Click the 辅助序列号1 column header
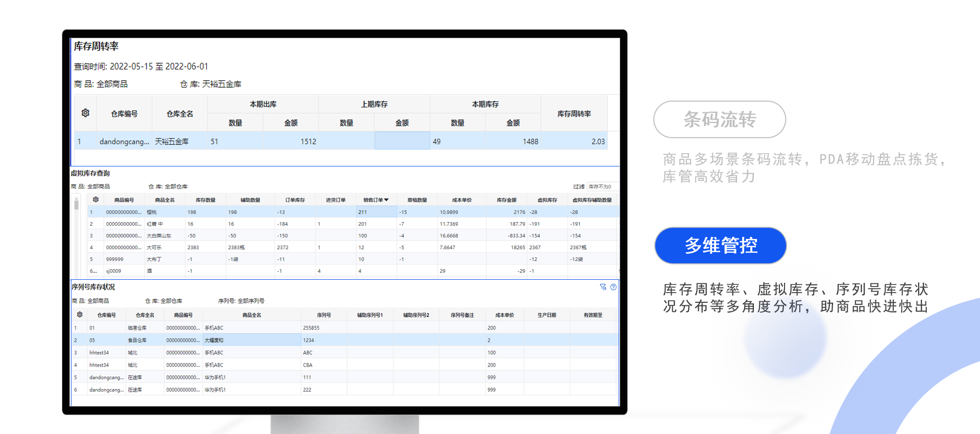The width and height of the screenshot is (980, 434). (x=370, y=315)
